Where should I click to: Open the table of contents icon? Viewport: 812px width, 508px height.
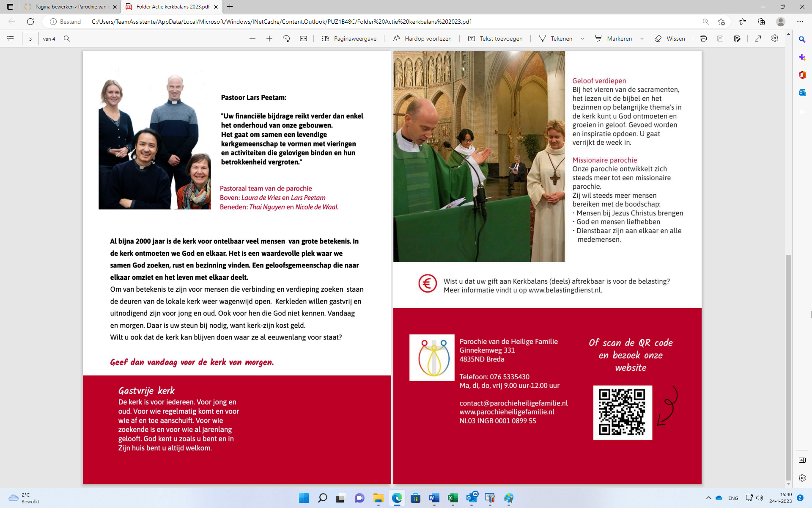pos(10,39)
